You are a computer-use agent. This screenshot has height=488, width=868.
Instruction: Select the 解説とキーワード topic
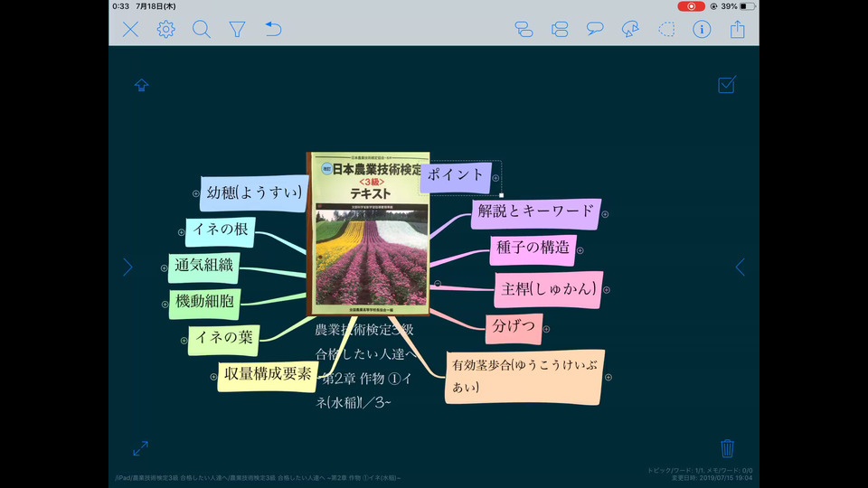click(536, 213)
